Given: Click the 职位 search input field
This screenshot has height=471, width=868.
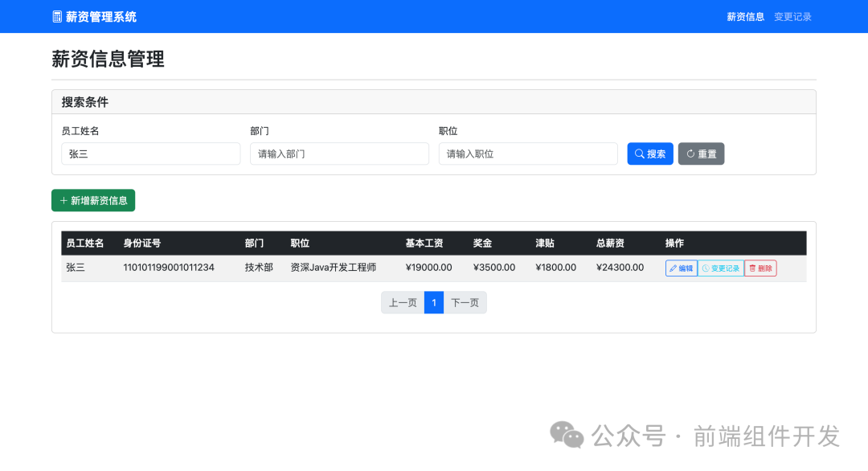Looking at the screenshot, I should tap(528, 154).
